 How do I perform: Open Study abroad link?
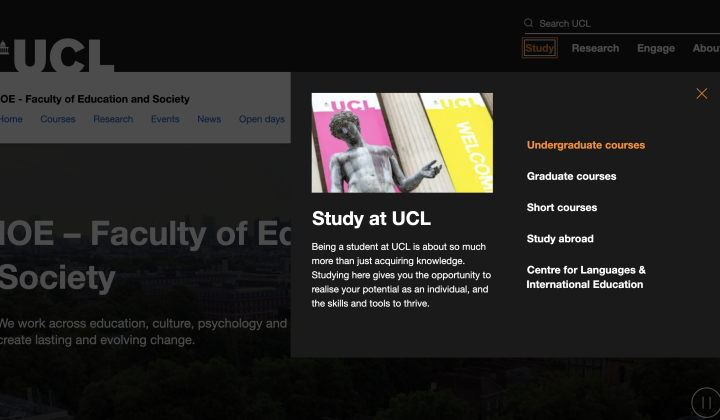click(x=560, y=239)
